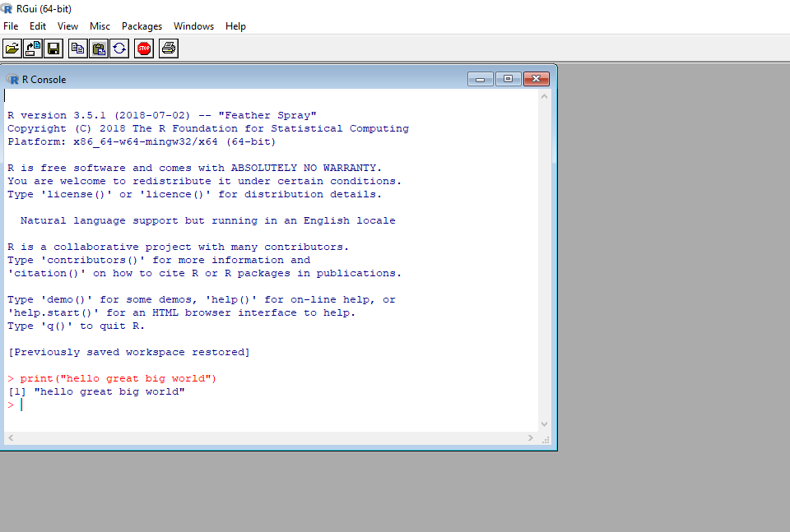Click the Open script toolbar icon

pyautogui.click(x=12, y=49)
